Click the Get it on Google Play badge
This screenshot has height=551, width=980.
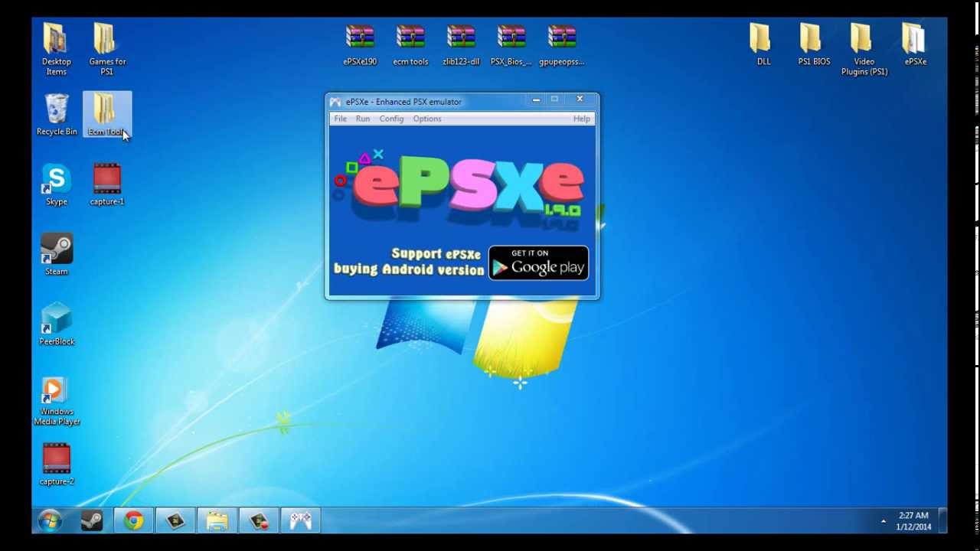pos(538,262)
